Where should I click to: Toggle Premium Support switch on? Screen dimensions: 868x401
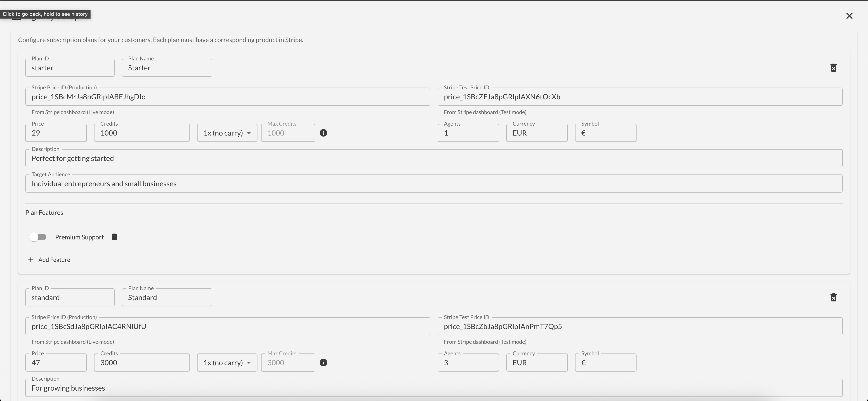coord(38,237)
